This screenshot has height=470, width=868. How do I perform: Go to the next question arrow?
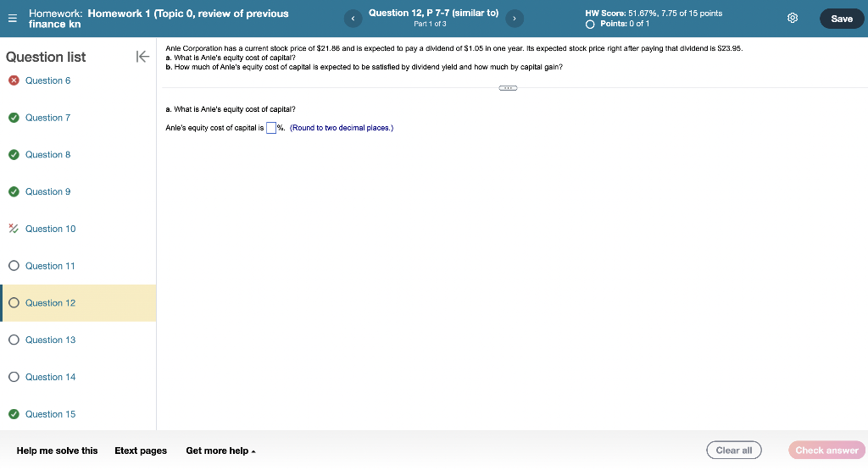[515, 19]
